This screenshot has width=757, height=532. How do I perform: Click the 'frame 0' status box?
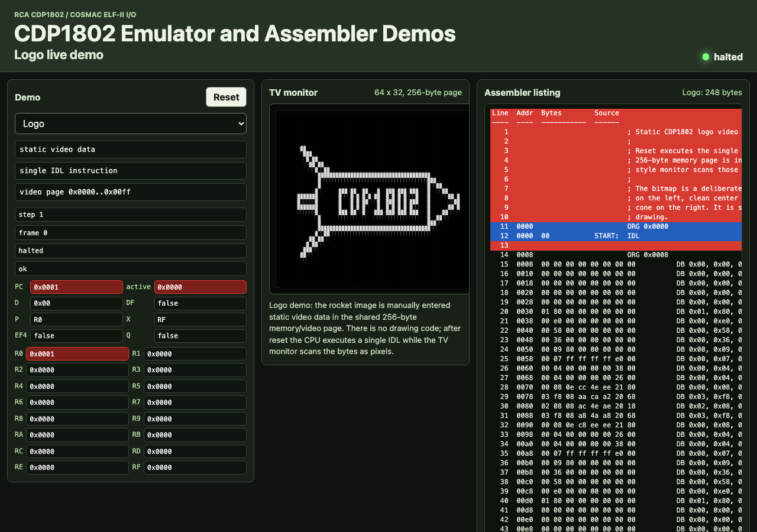click(x=131, y=233)
